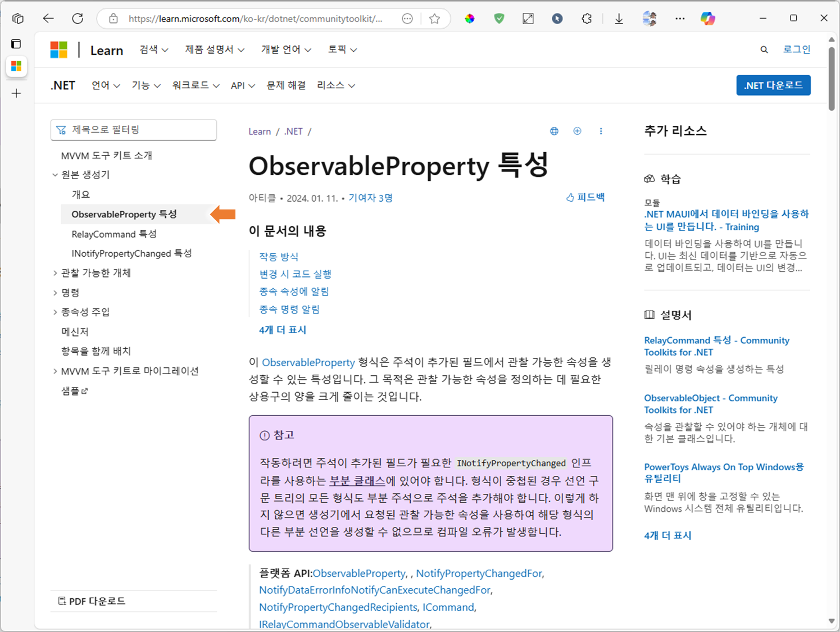Click the browser profile avatar

(x=650, y=19)
